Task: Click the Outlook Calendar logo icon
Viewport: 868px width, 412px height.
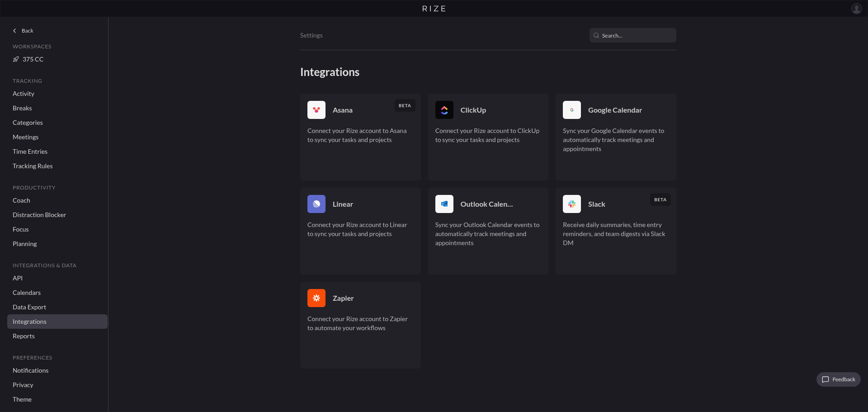Action: (444, 204)
